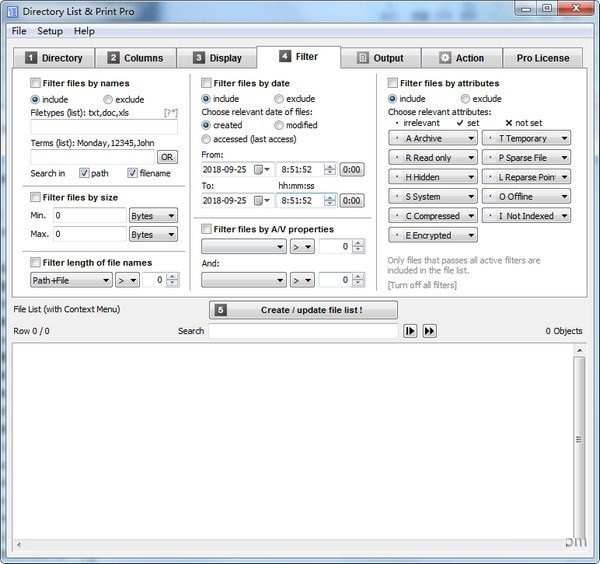This screenshot has width=600, height=564.
Task: Open the C Compressed attribute dropdown
Action: click(433, 216)
